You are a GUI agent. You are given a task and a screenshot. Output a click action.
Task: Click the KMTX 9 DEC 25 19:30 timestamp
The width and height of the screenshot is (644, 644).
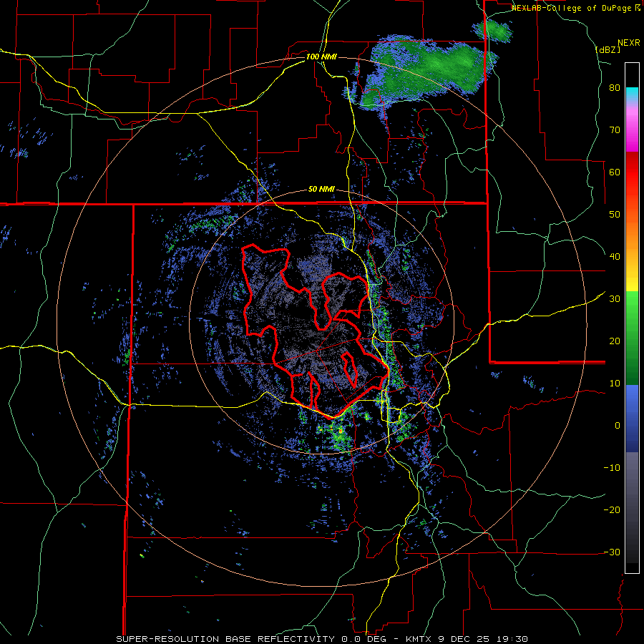467,639
